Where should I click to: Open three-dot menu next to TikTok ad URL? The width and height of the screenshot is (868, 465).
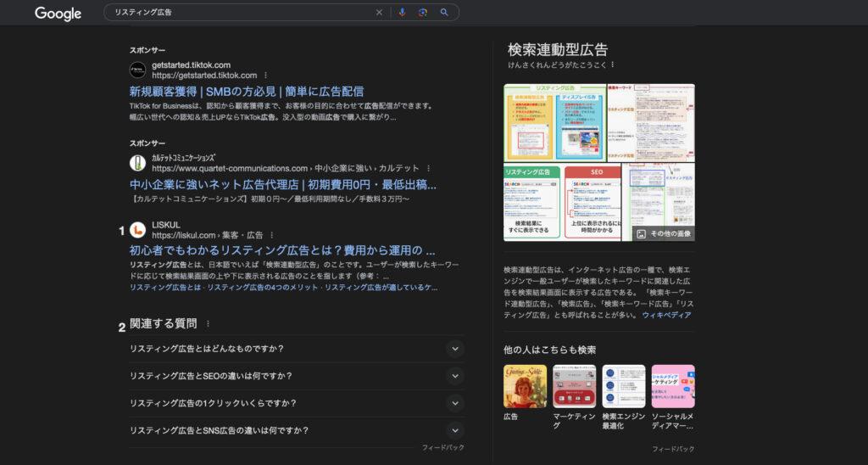265,76
